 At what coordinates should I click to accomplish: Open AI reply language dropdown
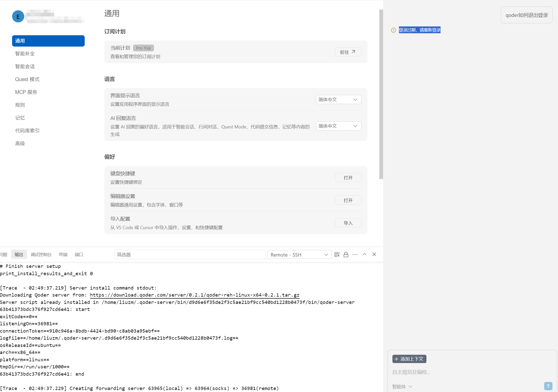[x=338, y=126]
